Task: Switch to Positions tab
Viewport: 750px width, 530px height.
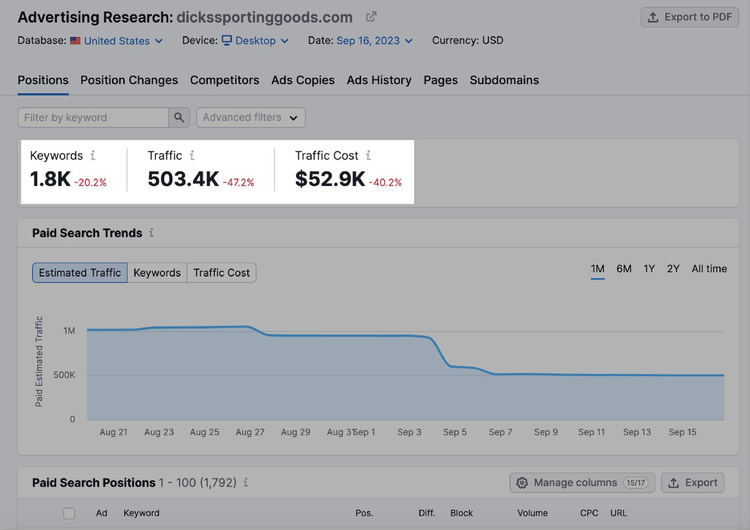Action: pos(43,80)
